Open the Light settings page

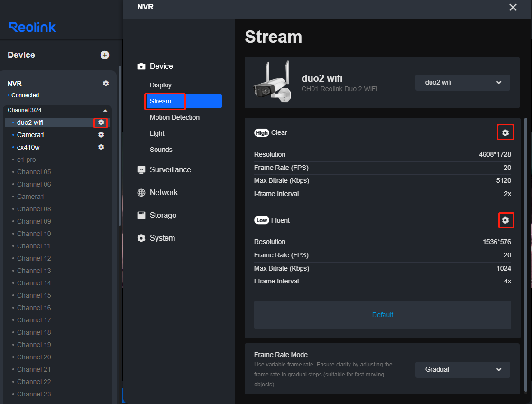point(157,133)
